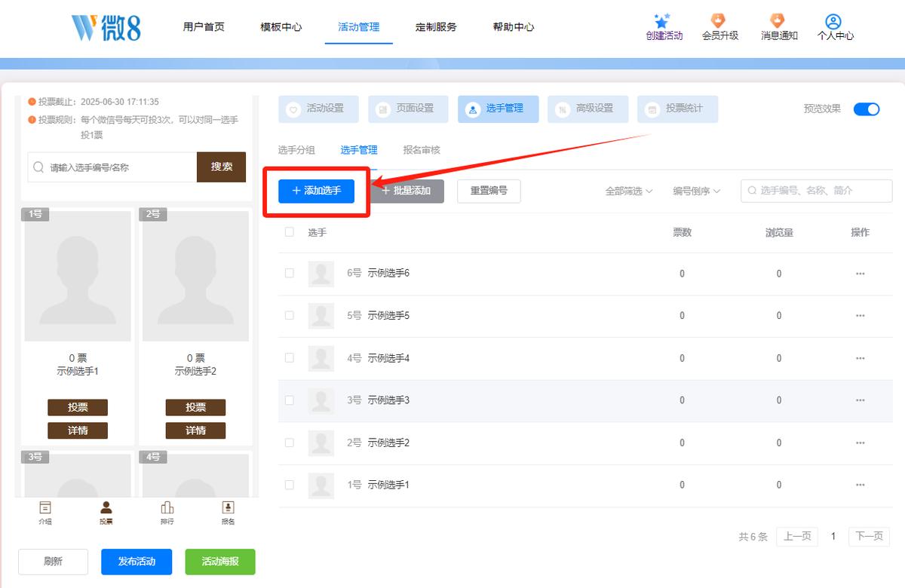905x588 pixels.
Task: Click the 2号 contestant photo in preview
Action: pyautogui.click(x=195, y=275)
